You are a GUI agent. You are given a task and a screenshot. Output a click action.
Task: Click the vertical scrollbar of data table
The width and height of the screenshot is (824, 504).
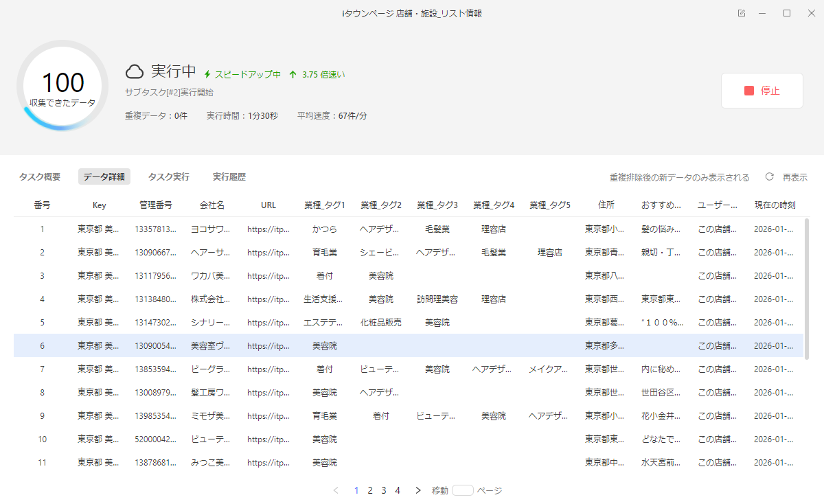click(806, 288)
